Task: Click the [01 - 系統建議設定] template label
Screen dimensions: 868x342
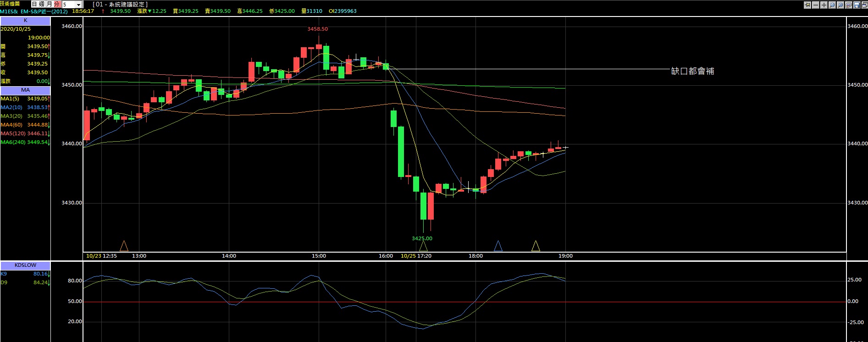Action: [120, 4]
